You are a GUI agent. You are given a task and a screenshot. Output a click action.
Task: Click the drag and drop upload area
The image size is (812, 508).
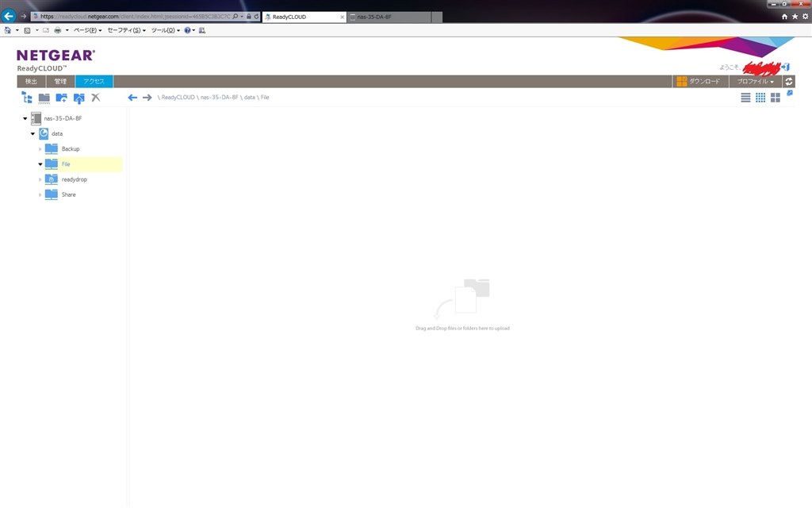coord(462,305)
